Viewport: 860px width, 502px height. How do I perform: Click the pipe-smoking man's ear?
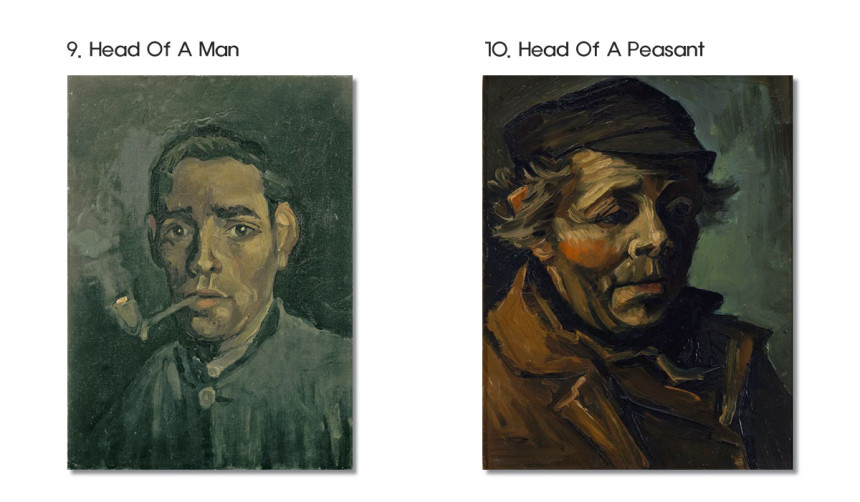pos(286,232)
